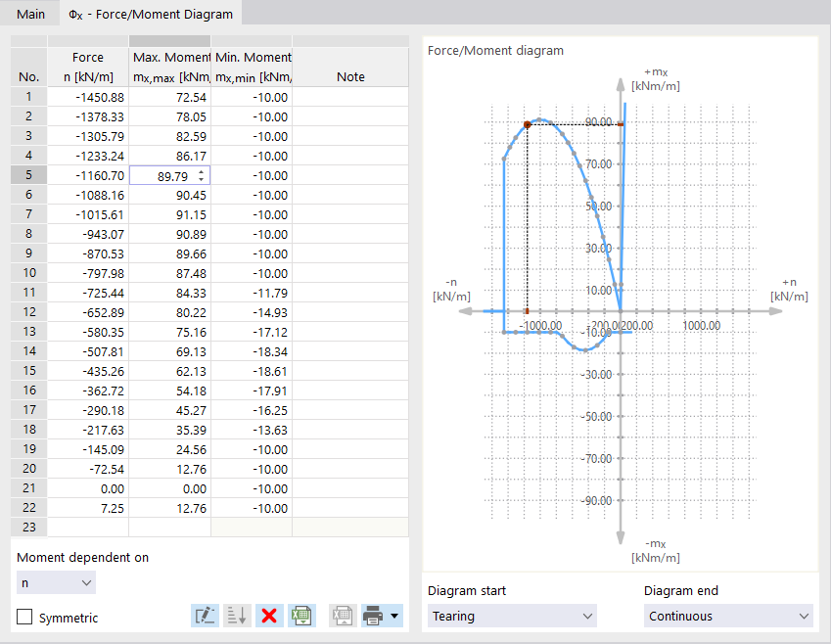Select max moment cell 24.56
Image resolution: width=831 pixels, height=644 pixels.
tap(169, 450)
